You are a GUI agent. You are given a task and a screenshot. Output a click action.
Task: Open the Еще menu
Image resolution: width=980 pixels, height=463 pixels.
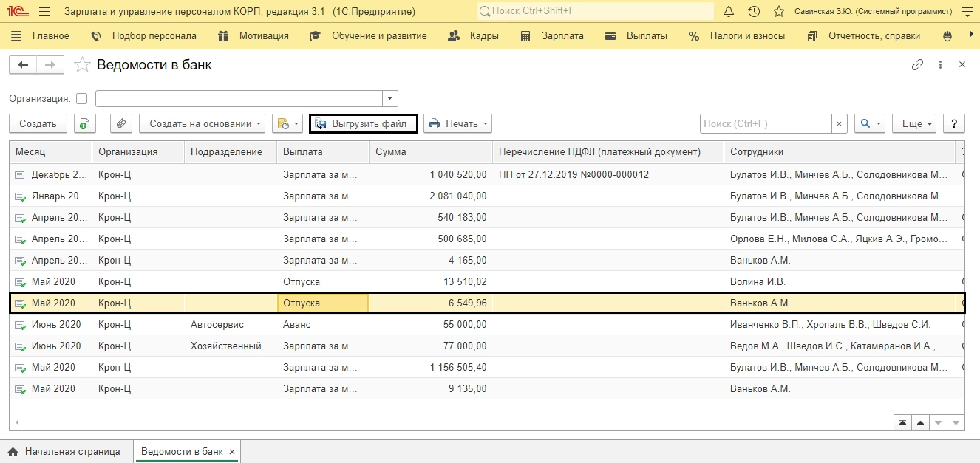913,124
